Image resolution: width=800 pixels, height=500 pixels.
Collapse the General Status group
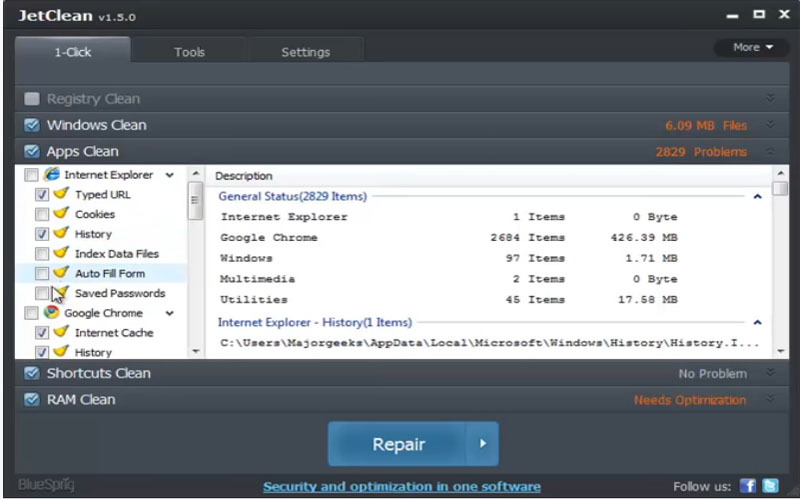point(758,196)
